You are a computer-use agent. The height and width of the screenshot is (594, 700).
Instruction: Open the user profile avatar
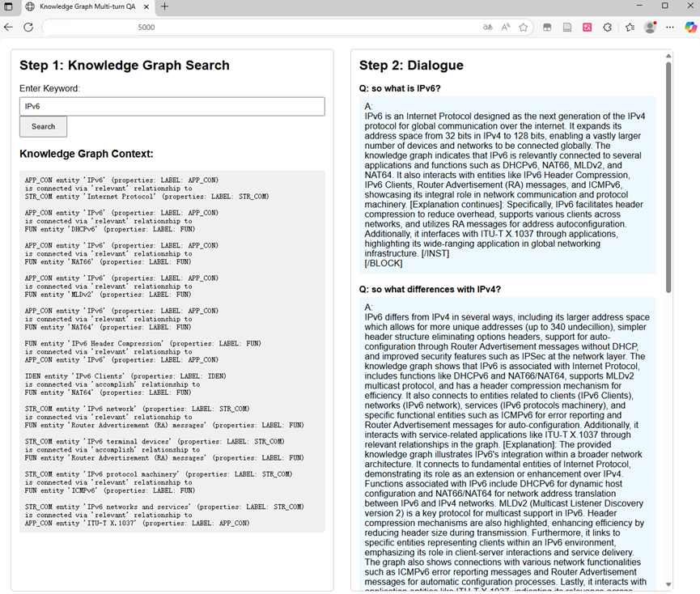(650, 28)
